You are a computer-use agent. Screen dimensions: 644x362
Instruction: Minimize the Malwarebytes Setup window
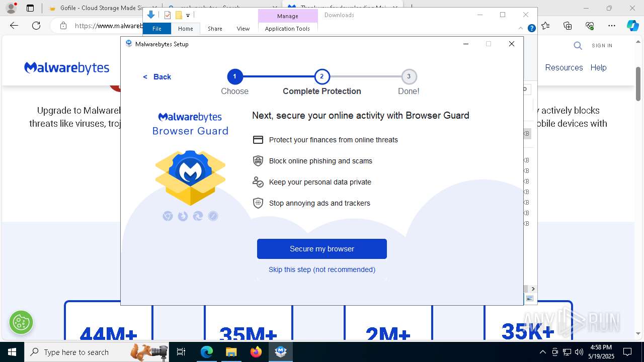(x=466, y=44)
